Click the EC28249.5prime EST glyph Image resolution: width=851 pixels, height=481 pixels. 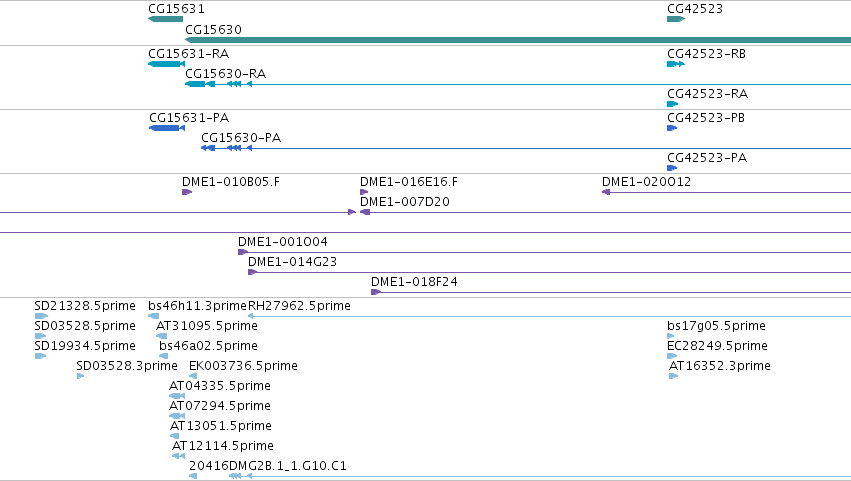672,356
